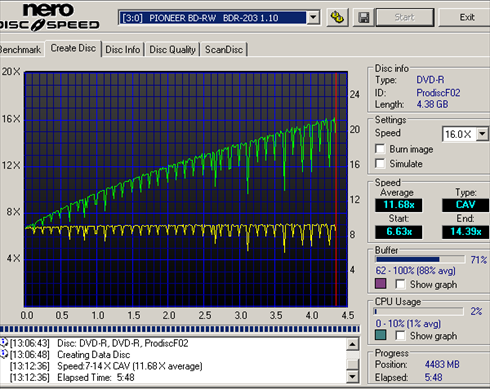This screenshot has width=490, height=389.
Task: Click the teal CPU usage color swatch
Action: click(x=381, y=335)
